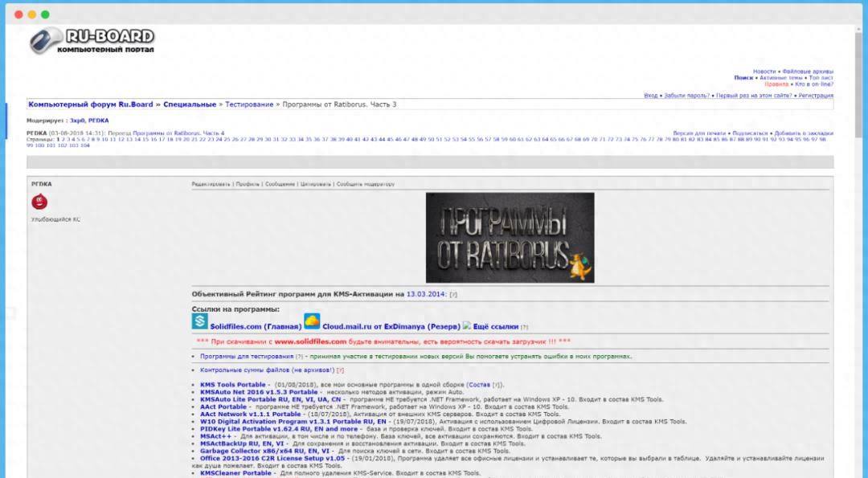
Task: Click the Cloud.mail.ru cloud icon
Action: click(x=312, y=322)
